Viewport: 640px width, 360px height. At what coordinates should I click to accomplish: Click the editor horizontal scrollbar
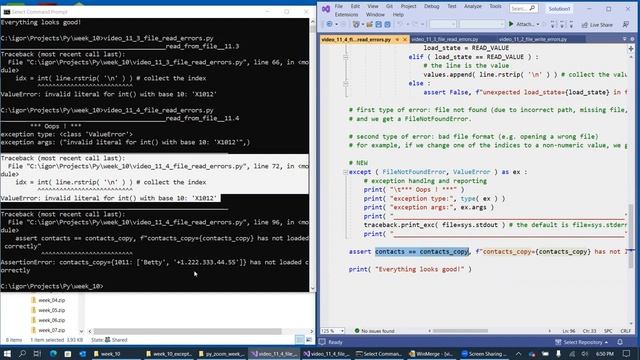[460, 331]
